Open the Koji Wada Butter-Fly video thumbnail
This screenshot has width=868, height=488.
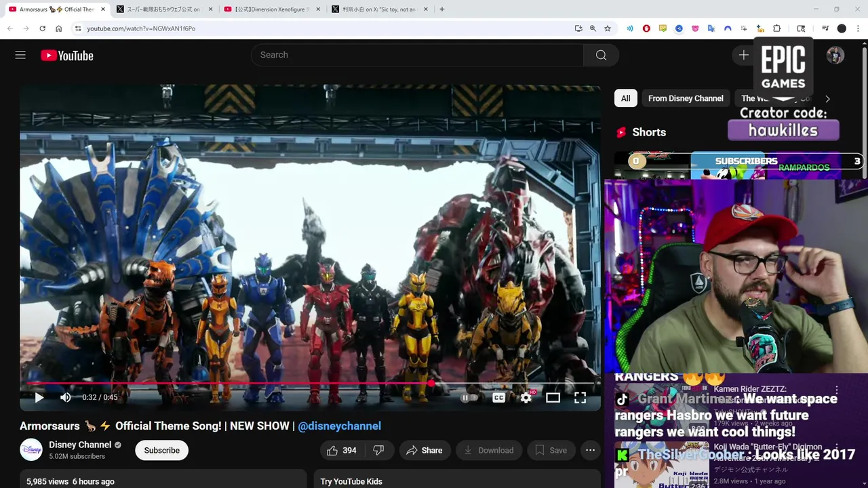[x=663, y=466]
